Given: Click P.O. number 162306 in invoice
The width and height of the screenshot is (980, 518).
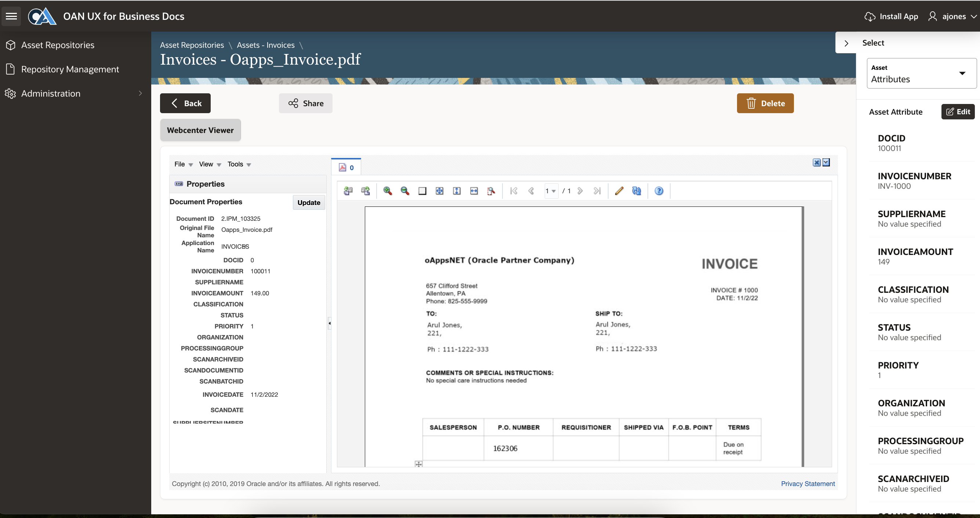Looking at the screenshot, I should click(505, 448).
